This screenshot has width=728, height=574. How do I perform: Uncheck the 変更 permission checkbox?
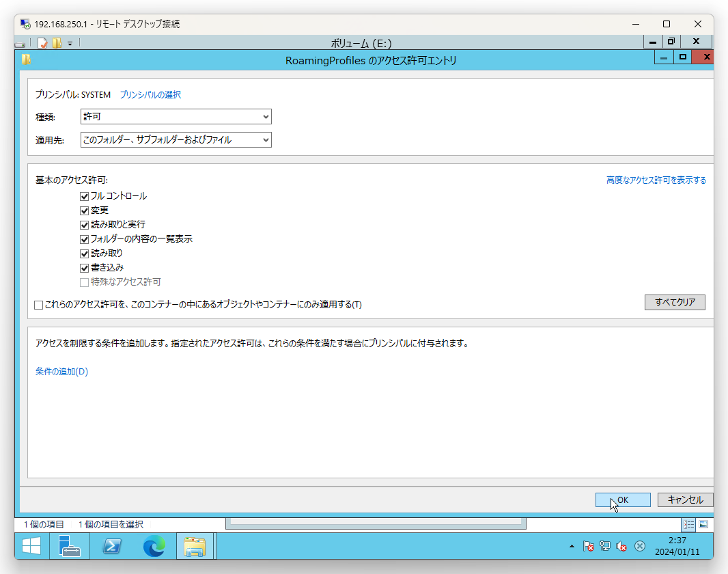point(85,211)
